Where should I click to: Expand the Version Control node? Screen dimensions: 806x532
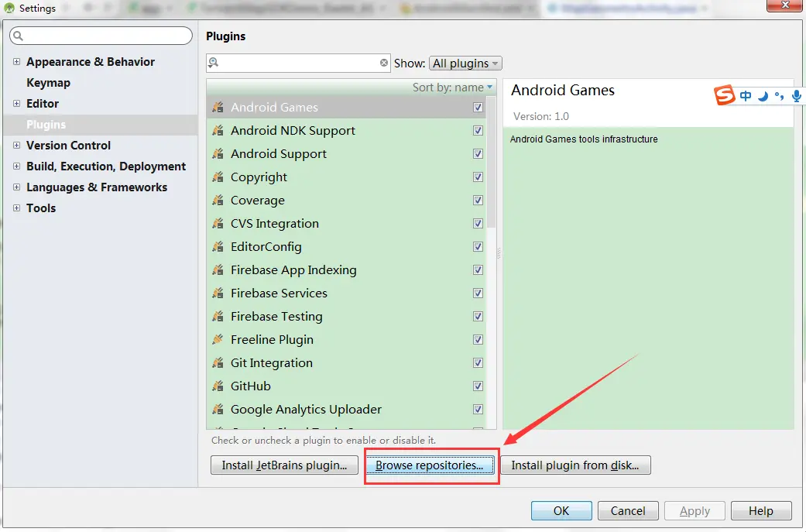(16, 146)
